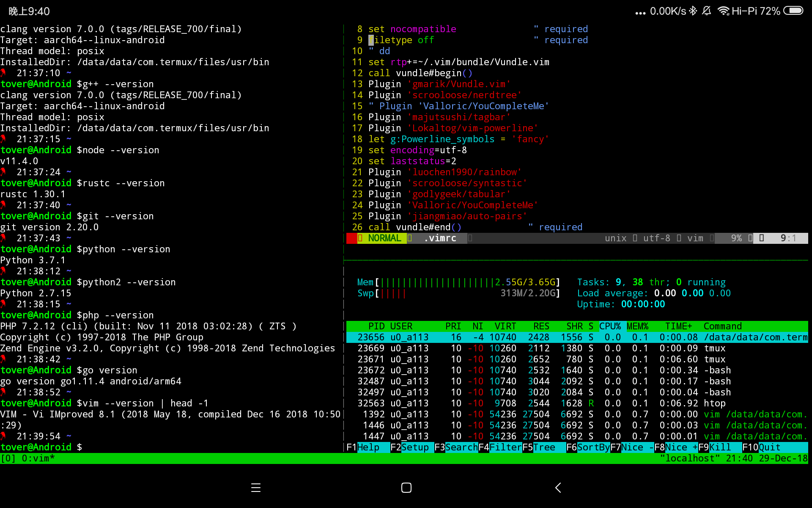Tap the muted notification bell icon
Screen dimensions: 812x508
pyautogui.click(x=706, y=11)
